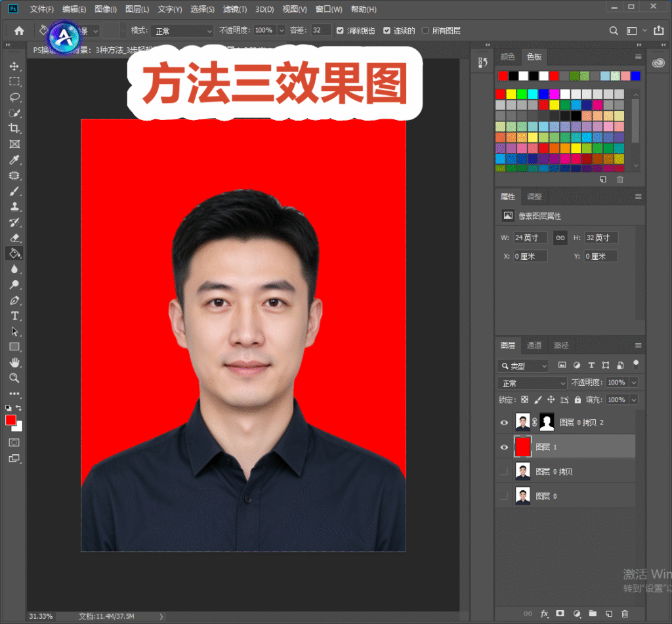Select the Clone Stamp tool
The width and height of the screenshot is (672, 624).
(x=14, y=207)
